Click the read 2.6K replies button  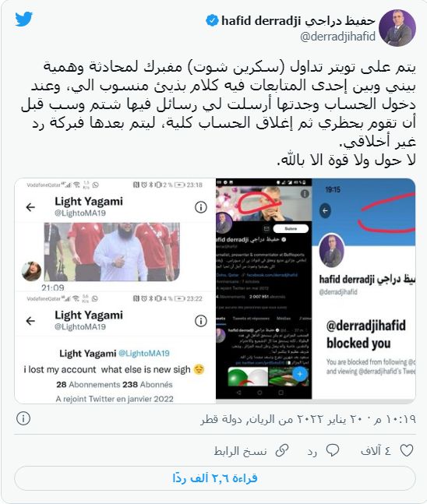coord(215,478)
